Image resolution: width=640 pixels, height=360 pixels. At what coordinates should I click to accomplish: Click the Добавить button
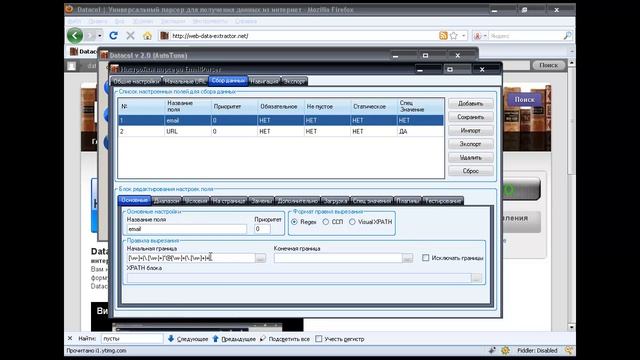[x=471, y=104]
